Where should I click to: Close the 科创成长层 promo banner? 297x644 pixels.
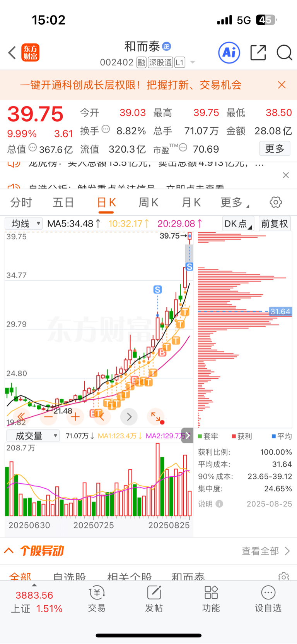(x=282, y=85)
